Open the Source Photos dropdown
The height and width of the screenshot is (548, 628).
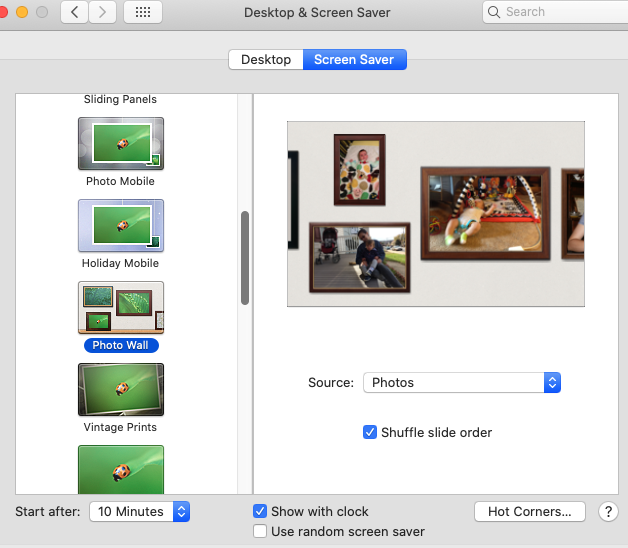[462, 383]
